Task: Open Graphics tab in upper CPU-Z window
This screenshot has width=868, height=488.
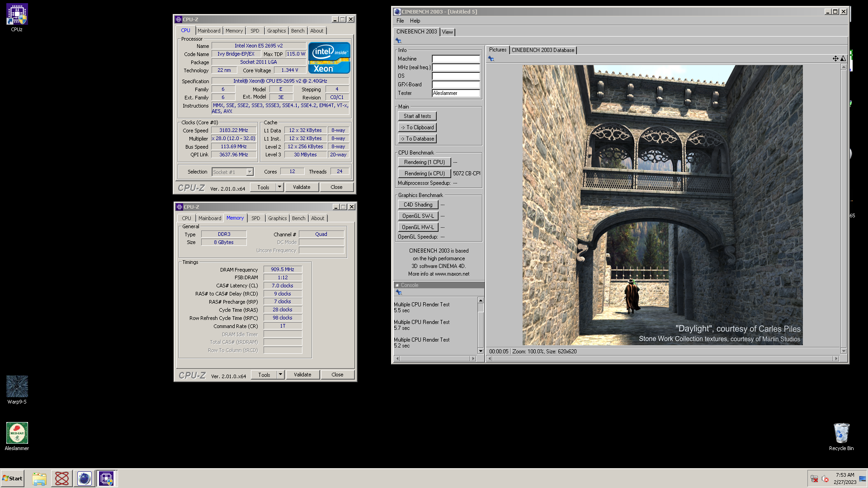Action: [x=276, y=31]
